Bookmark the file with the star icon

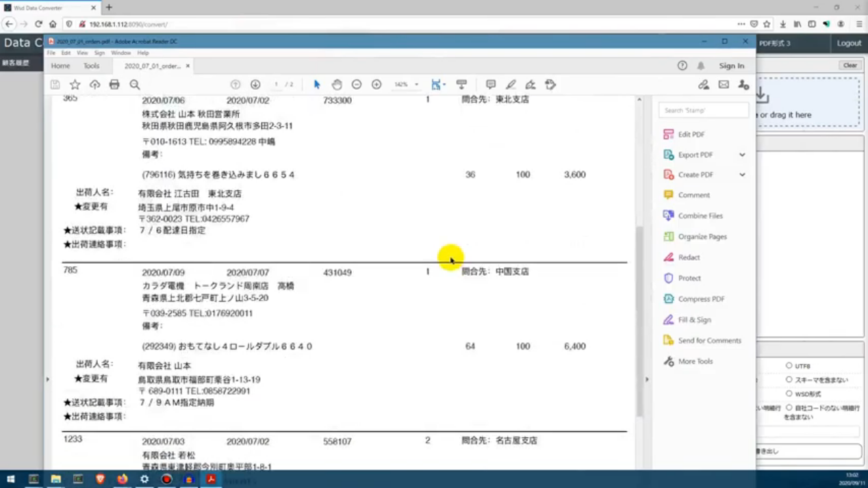coord(75,85)
